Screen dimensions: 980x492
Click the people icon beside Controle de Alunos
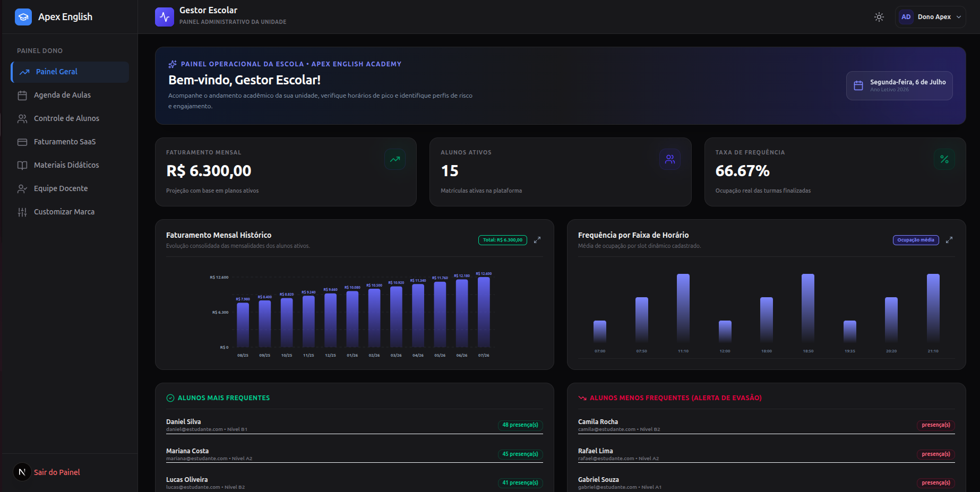point(22,119)
